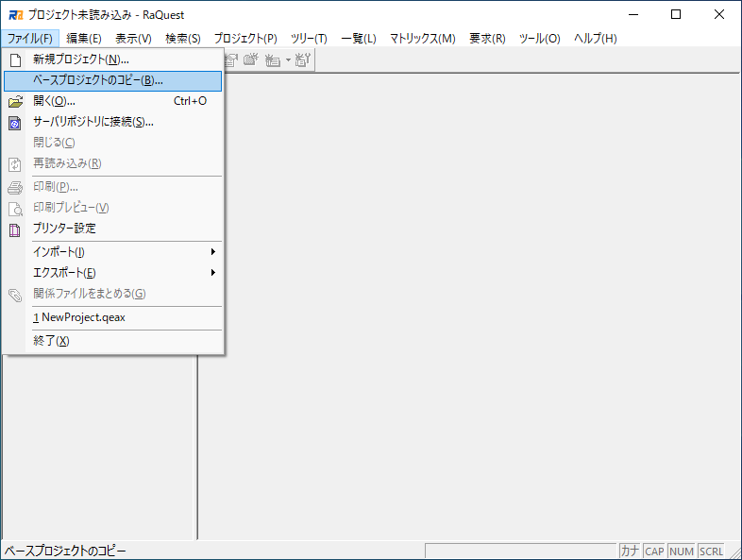Choose 新規プロジェクト(N)... from File menu

tap(112, 59)
